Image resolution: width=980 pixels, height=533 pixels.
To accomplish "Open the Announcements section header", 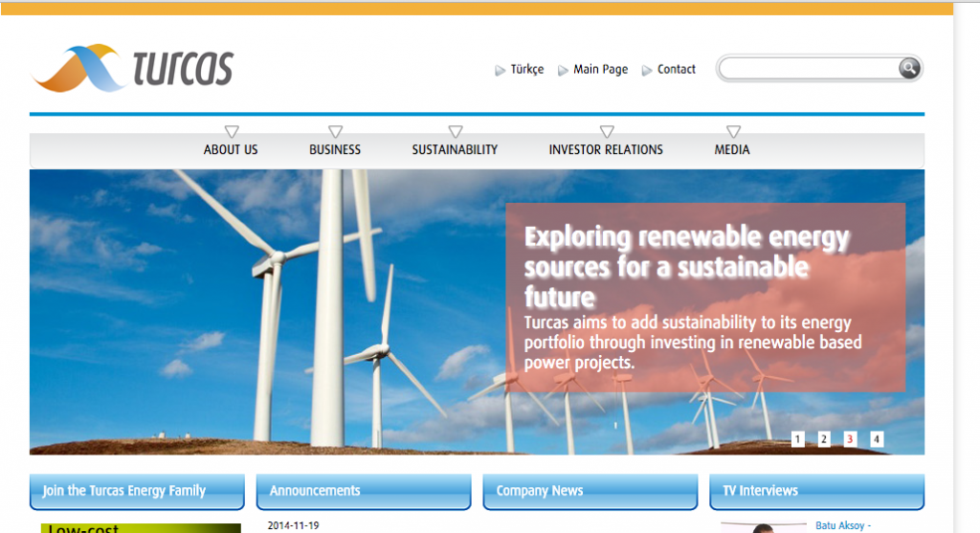I will [x=364, y=491].
